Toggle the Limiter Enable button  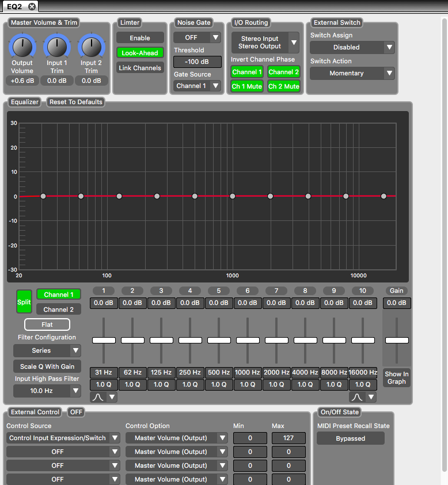[140, 38]
